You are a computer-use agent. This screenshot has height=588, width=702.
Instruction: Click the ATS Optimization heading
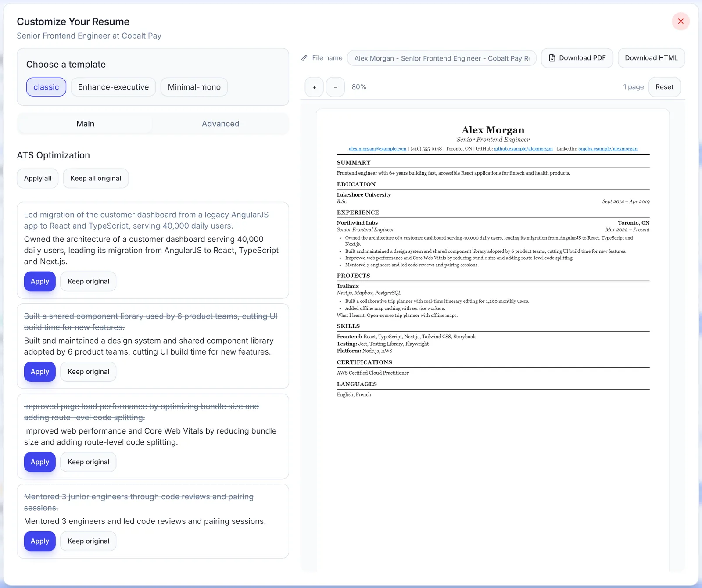tap(53, 155)
